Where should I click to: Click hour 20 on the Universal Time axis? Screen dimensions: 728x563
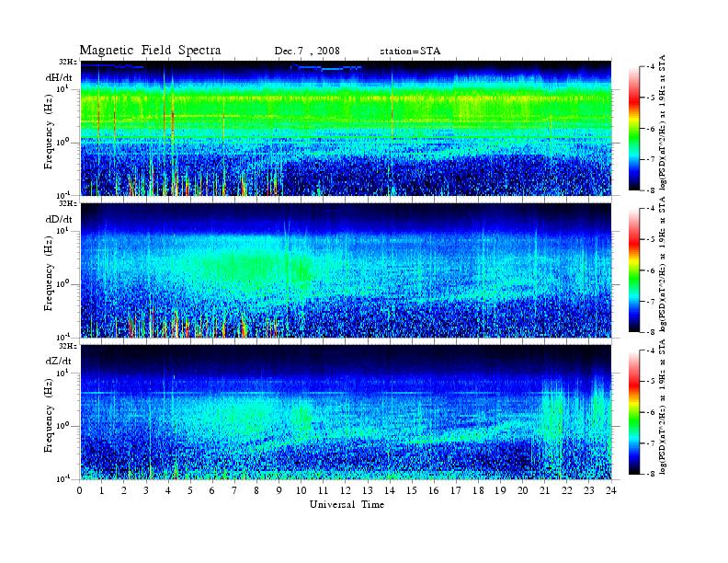(x=523, y=490)
